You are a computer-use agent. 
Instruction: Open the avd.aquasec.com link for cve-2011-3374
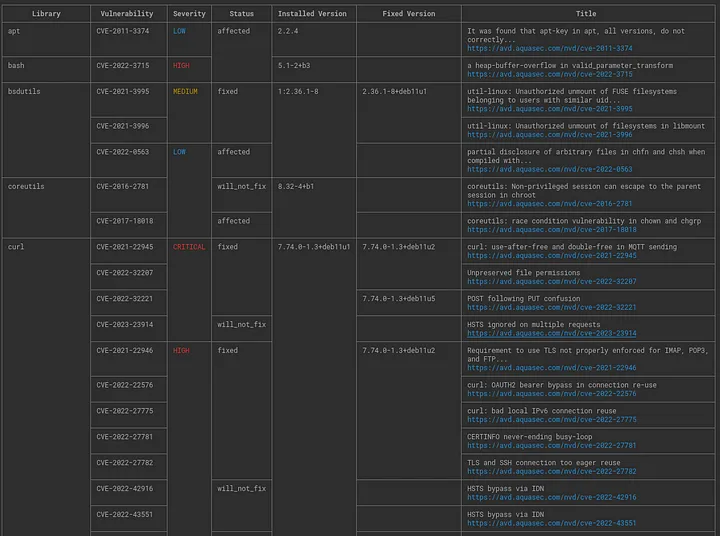pos(550,48)
